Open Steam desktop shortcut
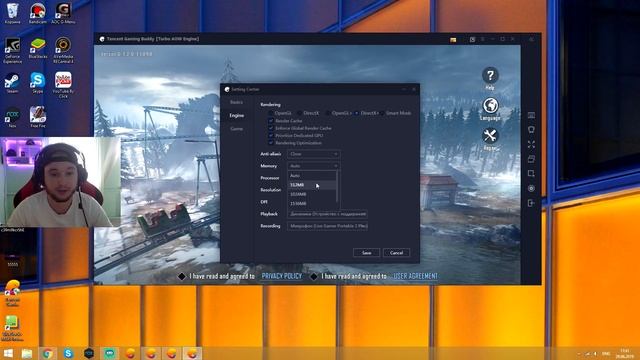Screen dimensions: 640x360 click(x=12, y=83)
